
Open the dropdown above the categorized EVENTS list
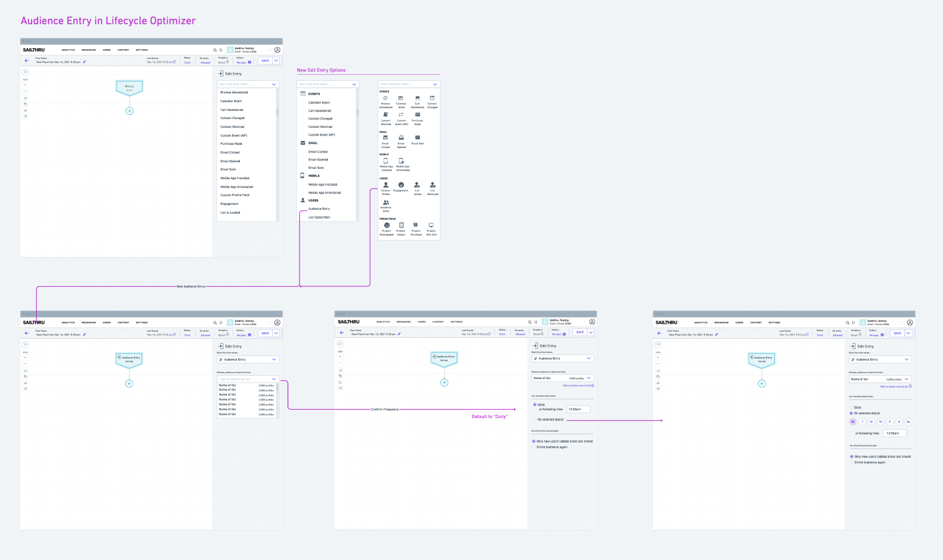pyautogui.click(x=327, y=84)
